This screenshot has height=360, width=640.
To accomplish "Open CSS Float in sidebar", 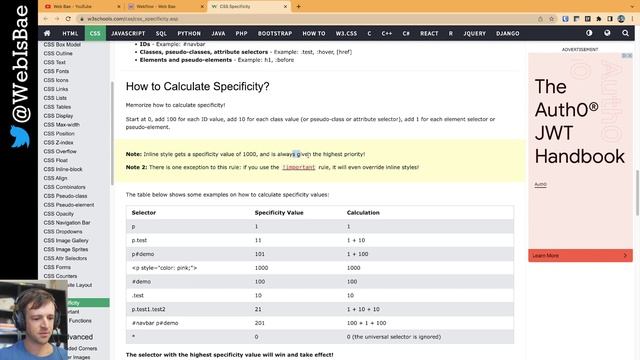I will pyautogui.click(x=56, y=160).
